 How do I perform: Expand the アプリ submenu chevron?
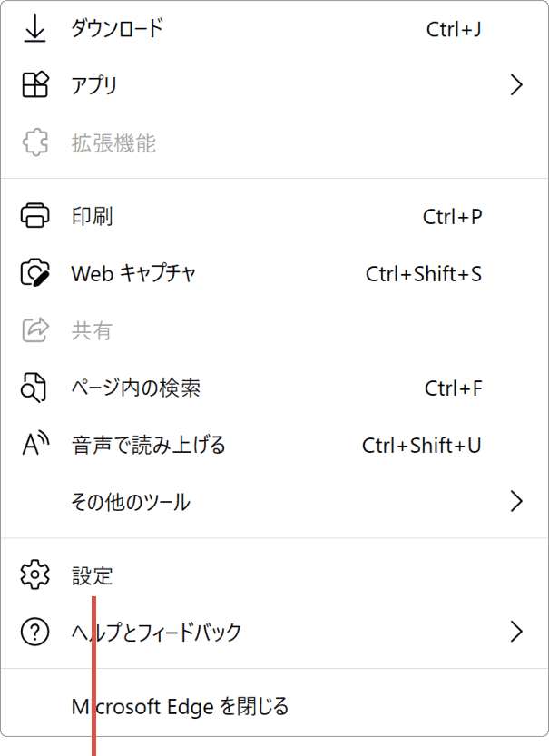point(517,85)
